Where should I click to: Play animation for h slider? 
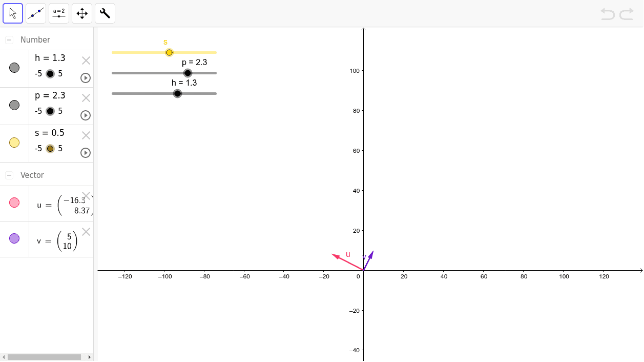(x=86, y=78)
